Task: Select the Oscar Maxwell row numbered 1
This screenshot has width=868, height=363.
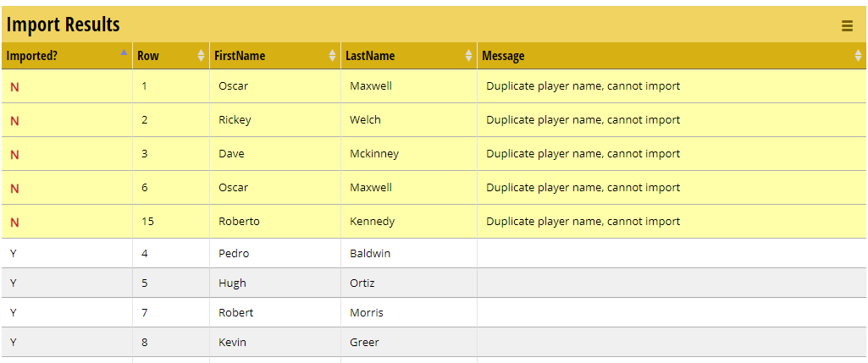Action: pyautogui.click(x=145, y=86)
